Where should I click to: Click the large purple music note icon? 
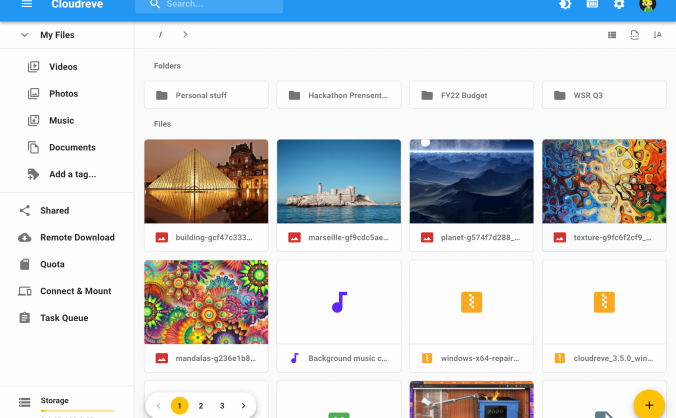pos(339,302)
